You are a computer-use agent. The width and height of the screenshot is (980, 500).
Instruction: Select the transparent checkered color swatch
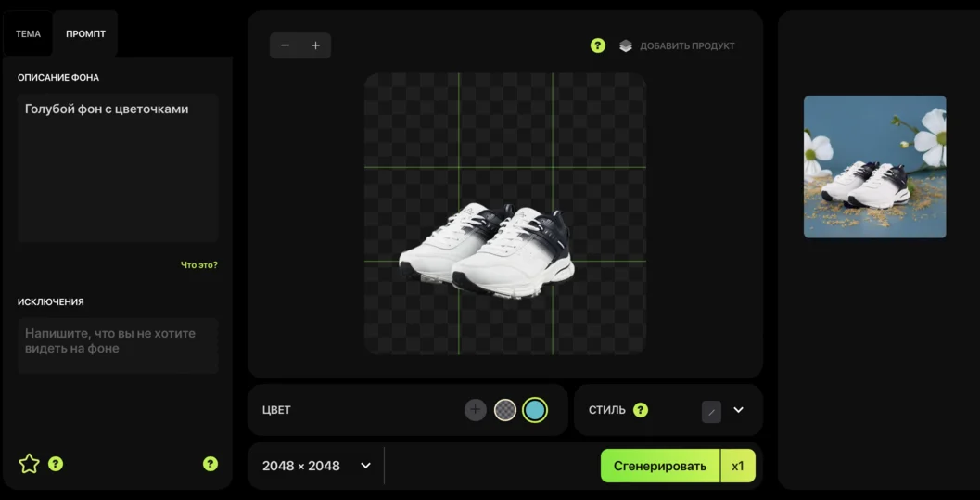point(505,410)
